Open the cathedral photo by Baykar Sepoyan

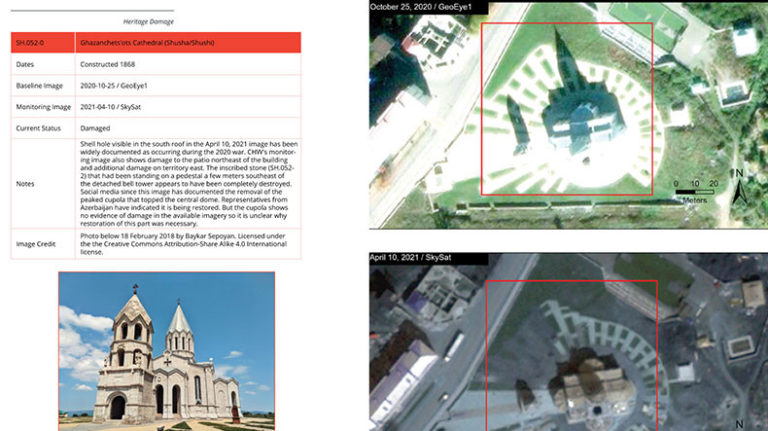(x=166, y=352)
